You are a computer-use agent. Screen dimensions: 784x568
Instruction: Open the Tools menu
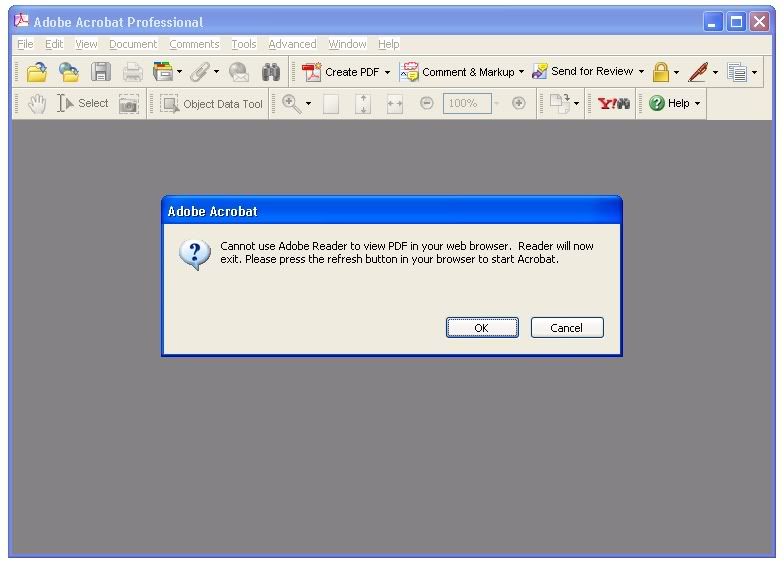tap(244, 44)
